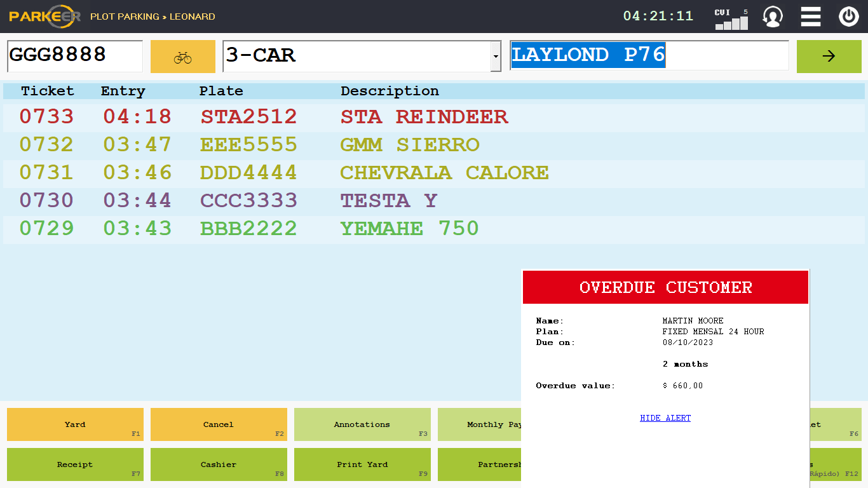Cancel the operation with F2

[219, 424]
